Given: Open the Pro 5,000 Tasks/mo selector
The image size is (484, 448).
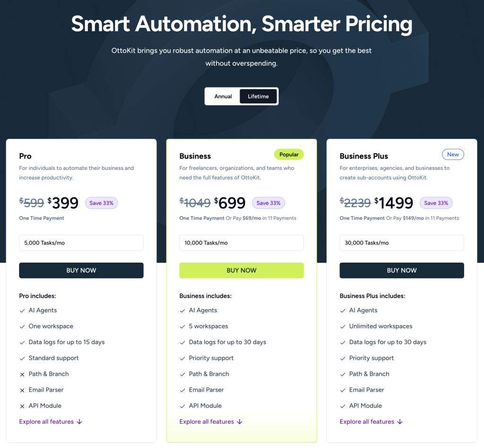Looking at the screenshot, I should point(81,243).
